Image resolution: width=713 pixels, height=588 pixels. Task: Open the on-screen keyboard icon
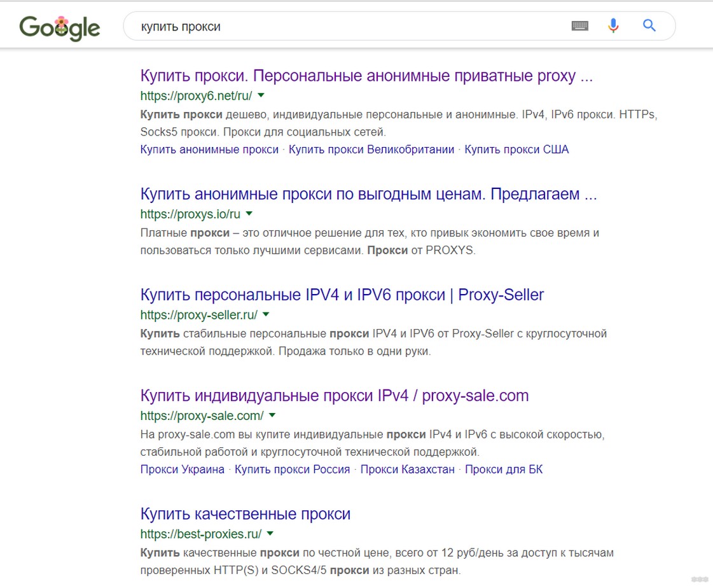(579, 26)
